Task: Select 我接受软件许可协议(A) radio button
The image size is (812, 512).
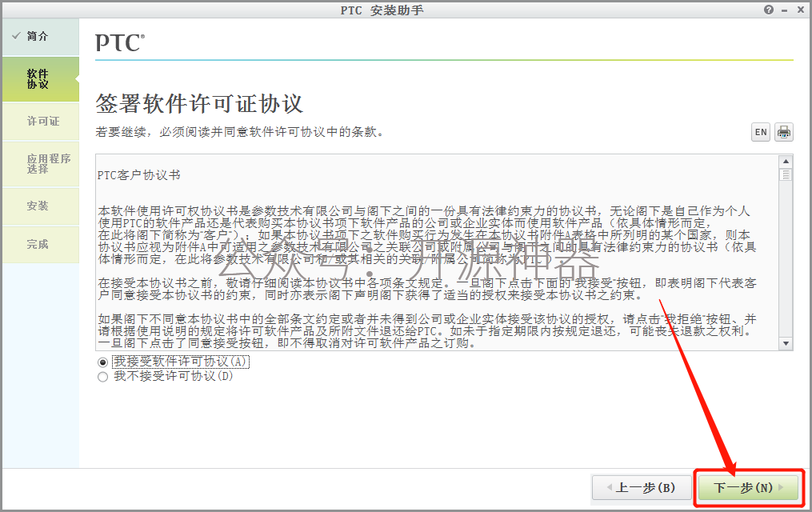Action: pyautogui.click(x=102, y=362)
